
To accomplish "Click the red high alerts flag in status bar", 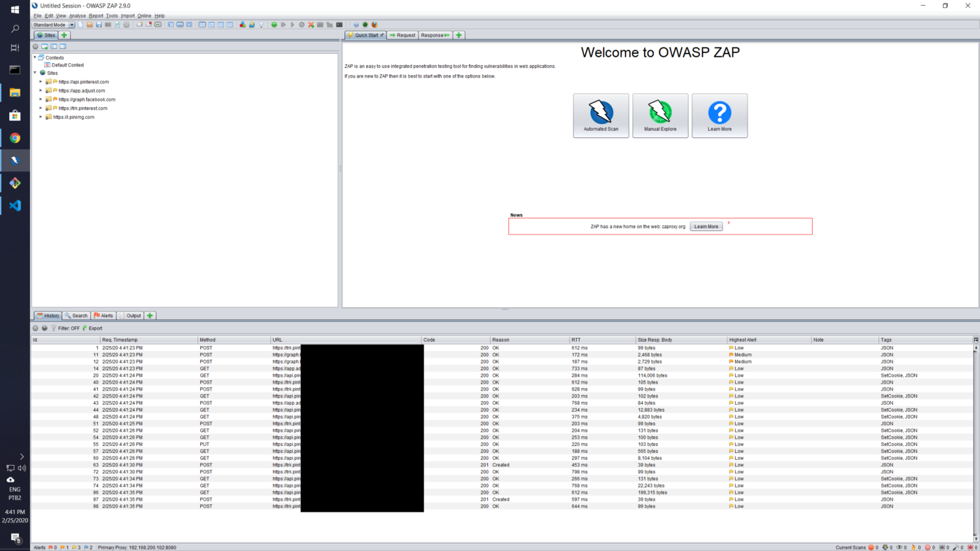I will (50, 547).
